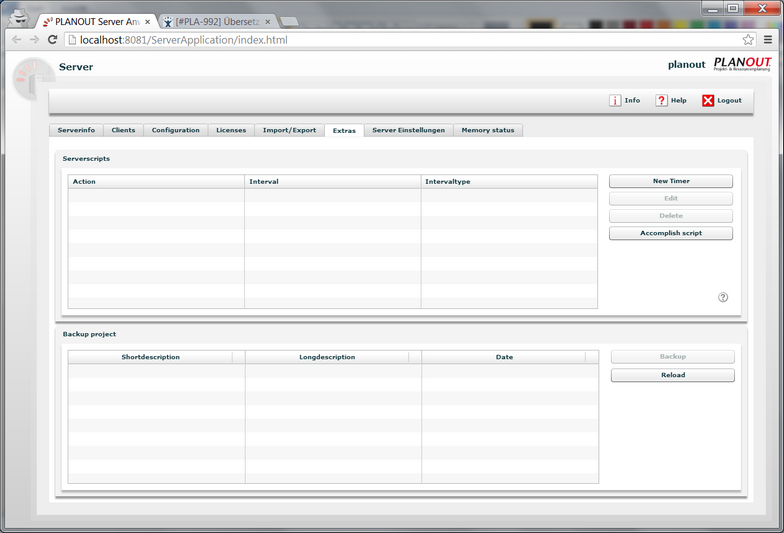The height and width of the screenshot is (533, 784).
Task: Switch to the #PLA-992 browser tab
Action: click(217, 22)
